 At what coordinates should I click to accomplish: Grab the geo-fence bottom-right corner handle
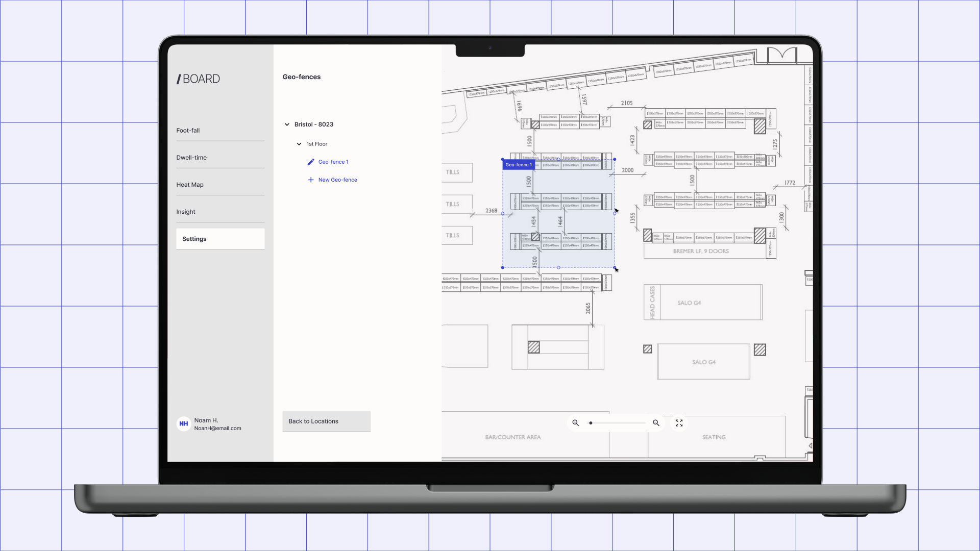tap(615, 267)
